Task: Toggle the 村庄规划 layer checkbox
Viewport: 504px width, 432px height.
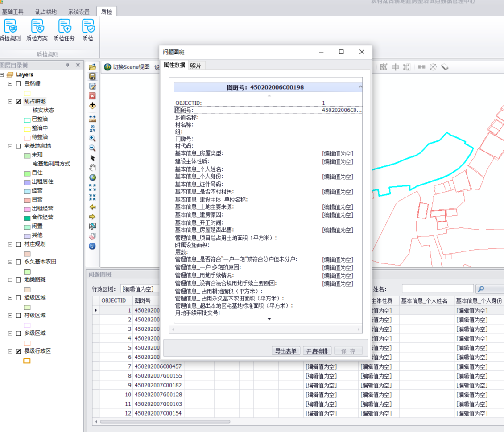Action: click(x=18, y=244)
